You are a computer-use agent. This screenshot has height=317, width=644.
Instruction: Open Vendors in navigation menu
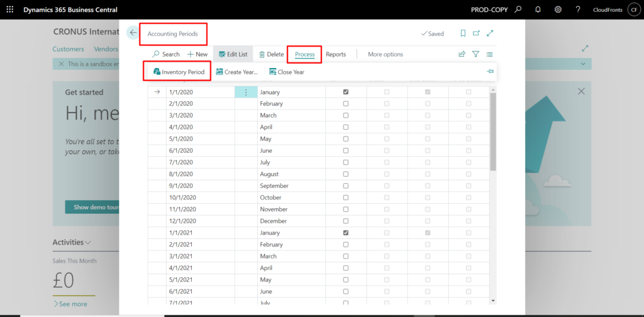point(106,49)
